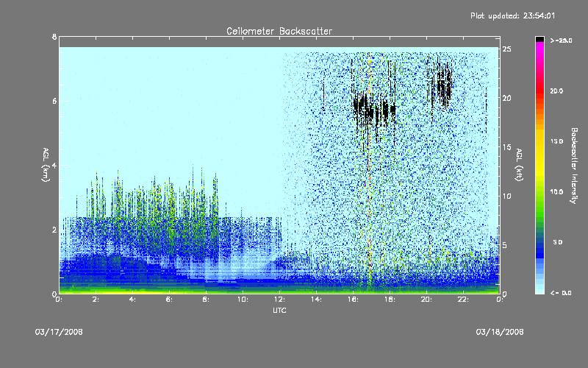Click the 'Backscatter Intensity' colorbar label
This screenshot has width=588, height=368.
tap(574, 166)
